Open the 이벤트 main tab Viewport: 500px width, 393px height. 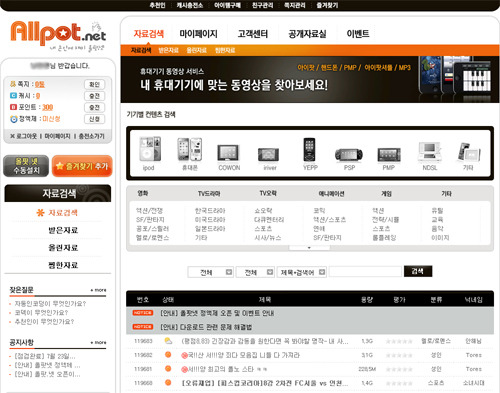coord(358,34)
